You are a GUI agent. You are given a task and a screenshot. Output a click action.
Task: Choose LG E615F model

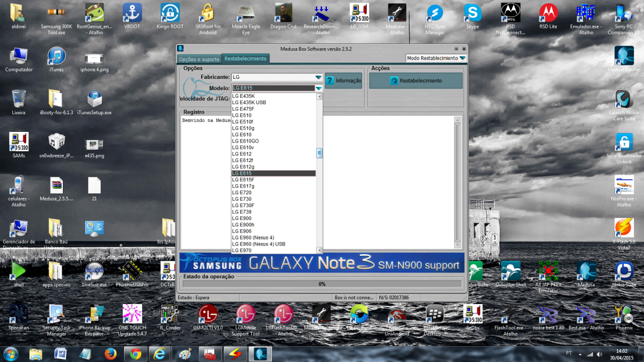point(274,180)
